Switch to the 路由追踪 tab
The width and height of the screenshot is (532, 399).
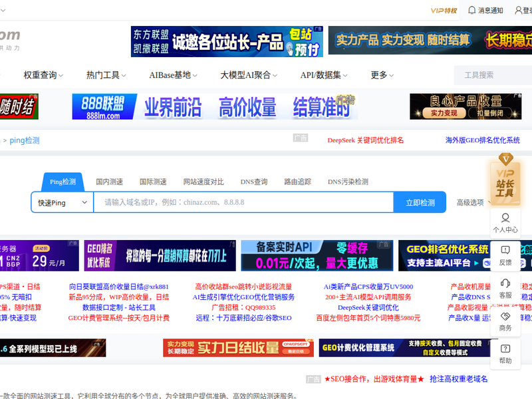(x=297, y=182)
